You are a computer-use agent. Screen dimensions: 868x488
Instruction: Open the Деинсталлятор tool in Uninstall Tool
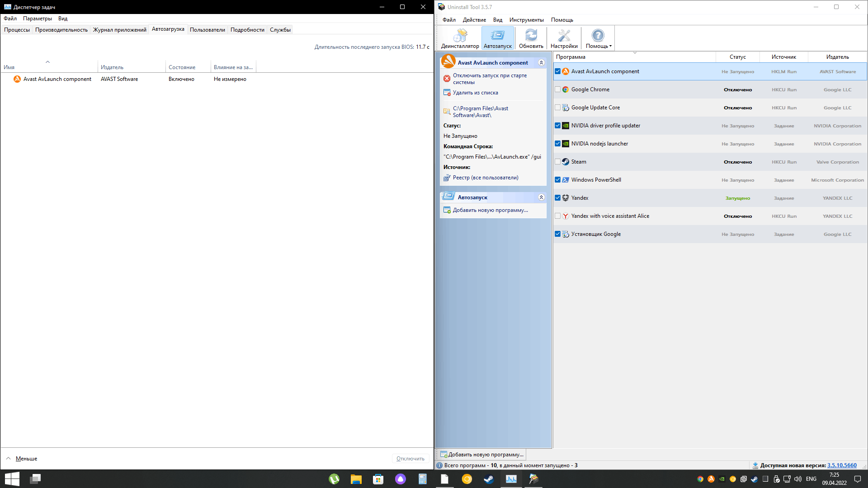[460, 38]
